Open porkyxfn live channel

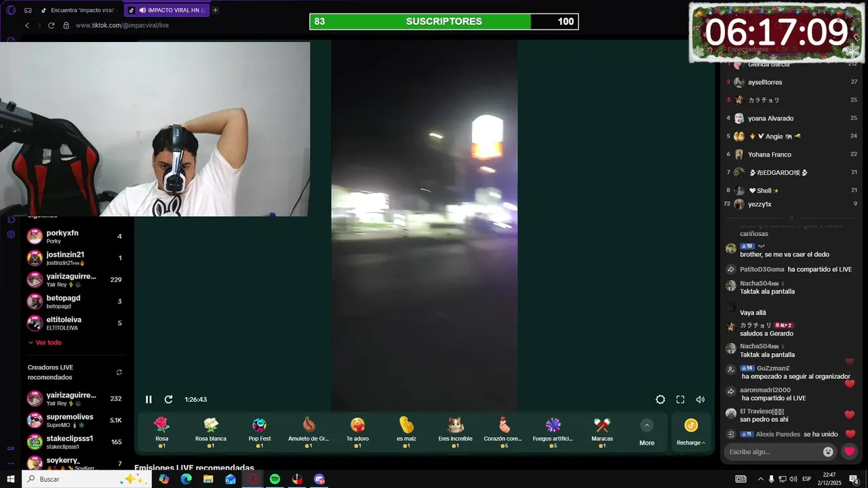[75, 237]
